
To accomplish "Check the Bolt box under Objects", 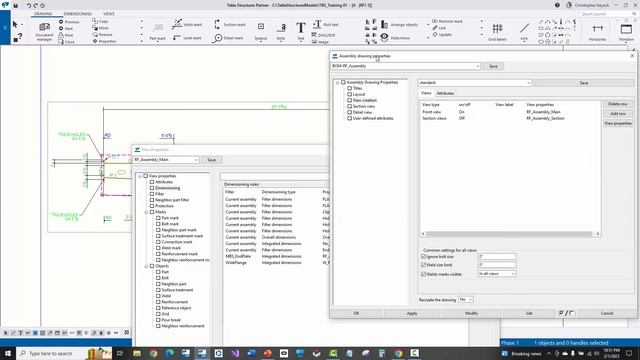I will [158, 278].
